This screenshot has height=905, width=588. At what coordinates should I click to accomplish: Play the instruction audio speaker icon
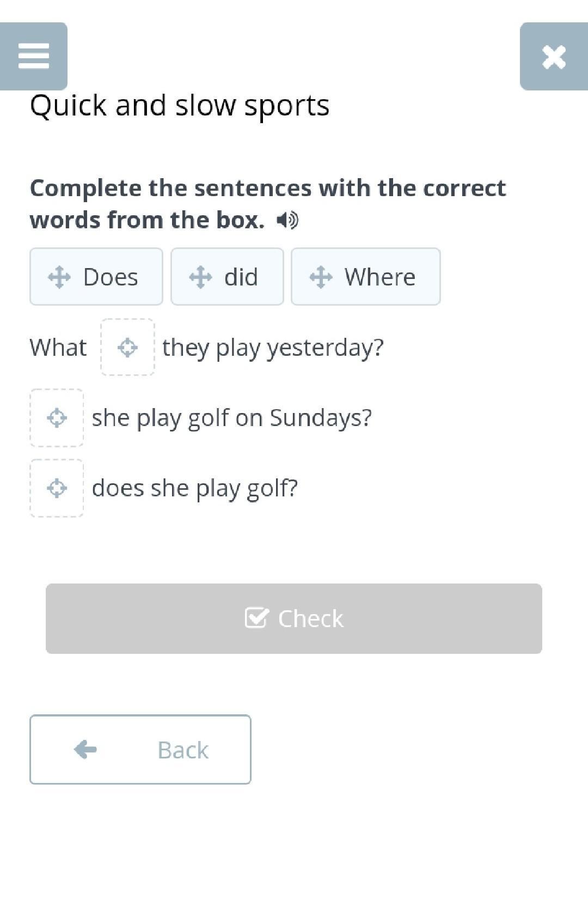tap(287, 220)
